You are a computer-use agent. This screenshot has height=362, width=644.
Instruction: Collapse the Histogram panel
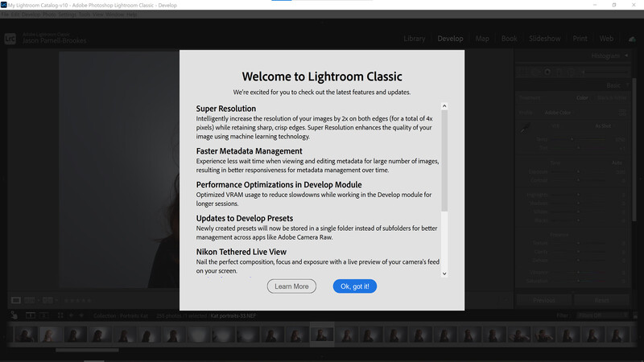[x=626, y=56]
